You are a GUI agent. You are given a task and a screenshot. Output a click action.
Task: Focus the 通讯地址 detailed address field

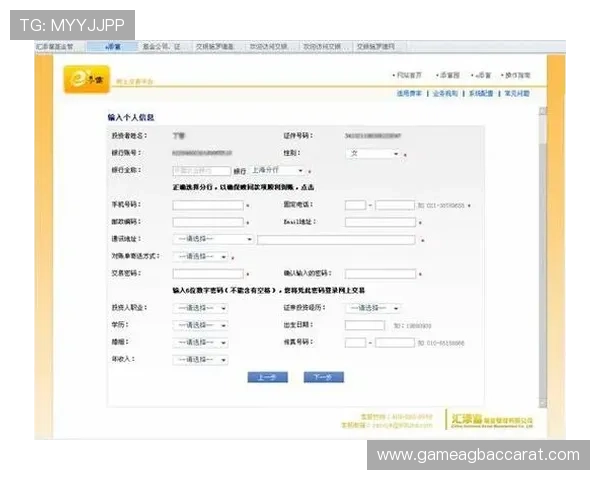pyautogui.click(x=336, y=240)
